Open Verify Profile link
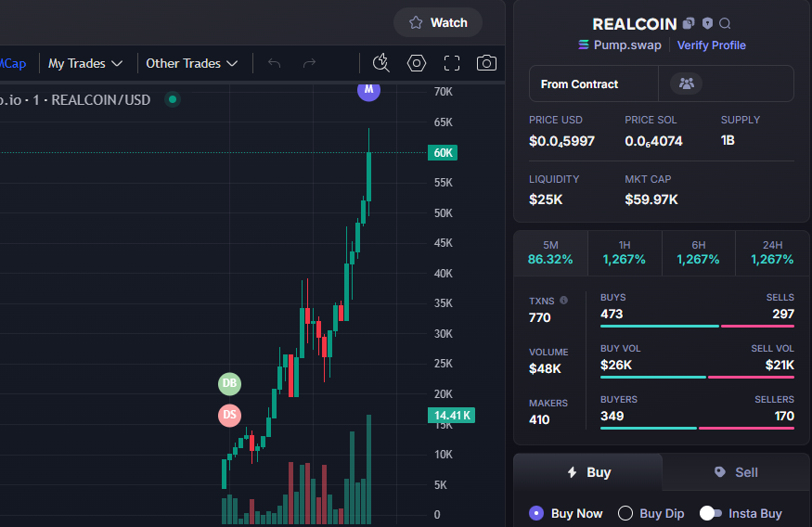 [712, 45]
